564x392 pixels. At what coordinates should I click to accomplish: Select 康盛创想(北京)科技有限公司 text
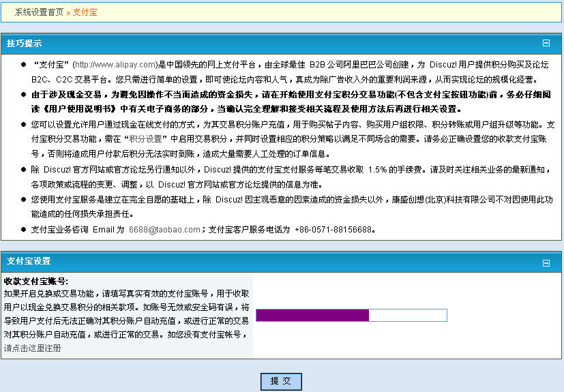coord(443,200)
